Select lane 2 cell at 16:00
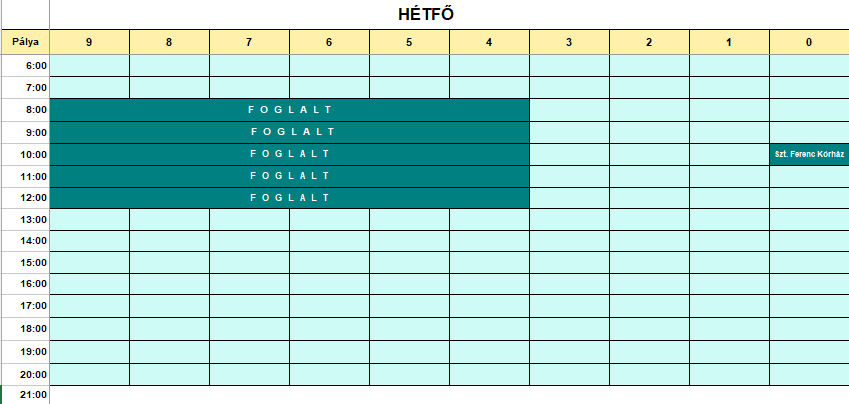Viewport: 849px width, 404px height. coord(649,284)
